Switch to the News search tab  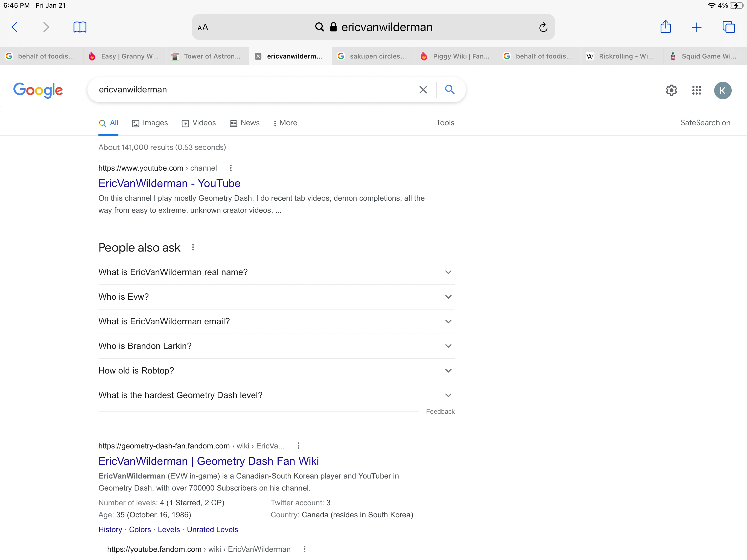click(x=244, y=123)
